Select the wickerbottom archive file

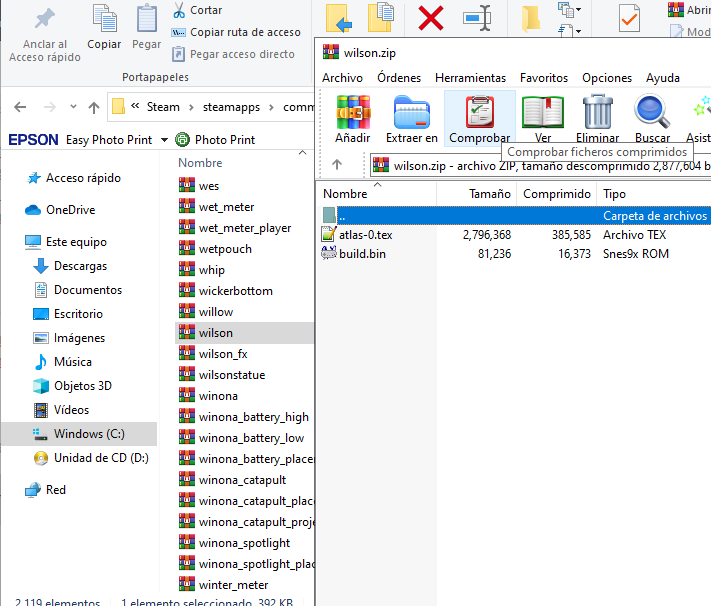click(235, 291)
